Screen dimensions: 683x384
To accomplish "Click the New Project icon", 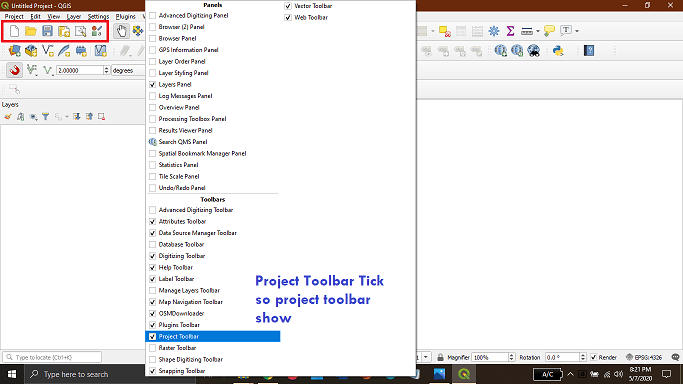I will click(14, 31).
